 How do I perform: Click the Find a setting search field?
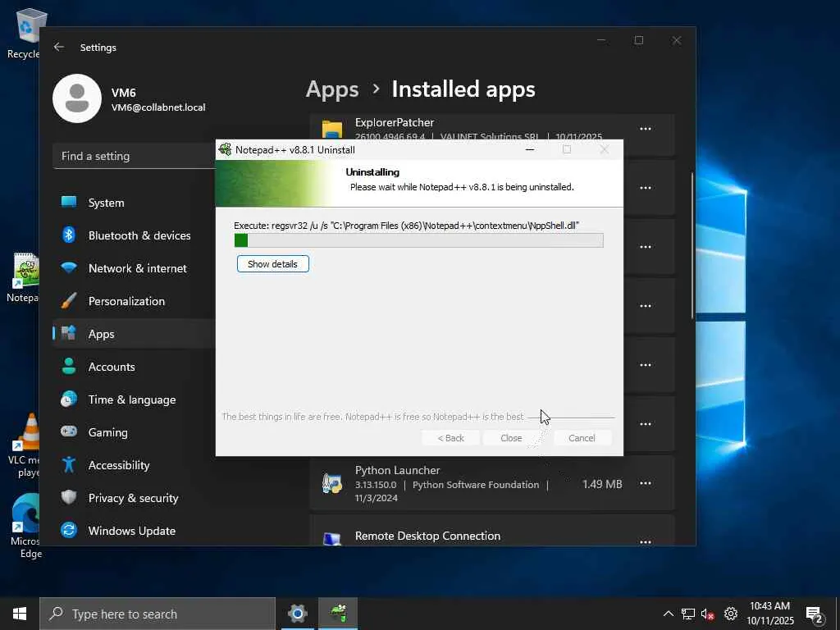135,156
